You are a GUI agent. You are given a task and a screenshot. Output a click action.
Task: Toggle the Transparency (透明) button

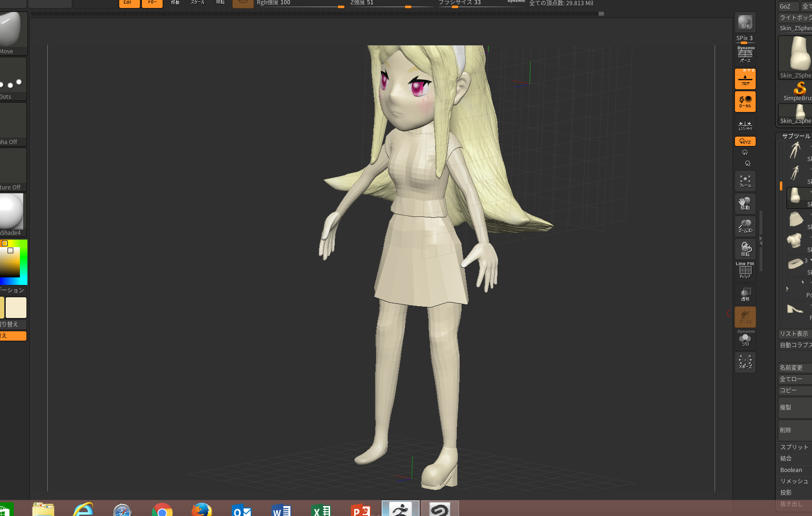pyautogui.click(x=745, y=294)
